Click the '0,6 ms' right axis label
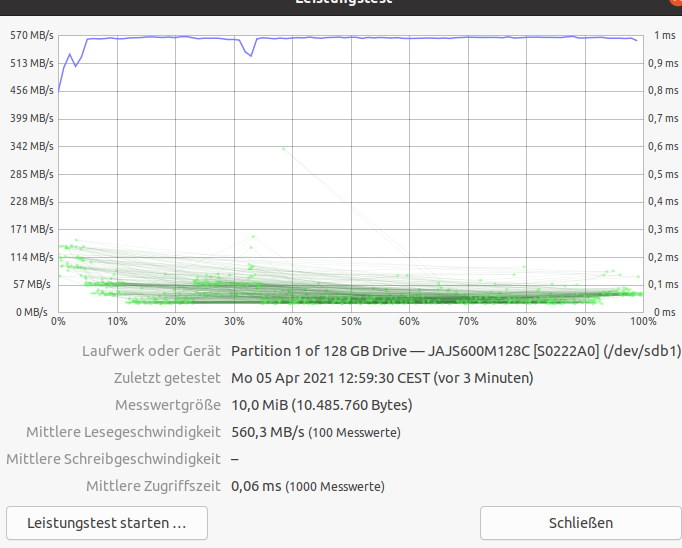 click(663, 146)
